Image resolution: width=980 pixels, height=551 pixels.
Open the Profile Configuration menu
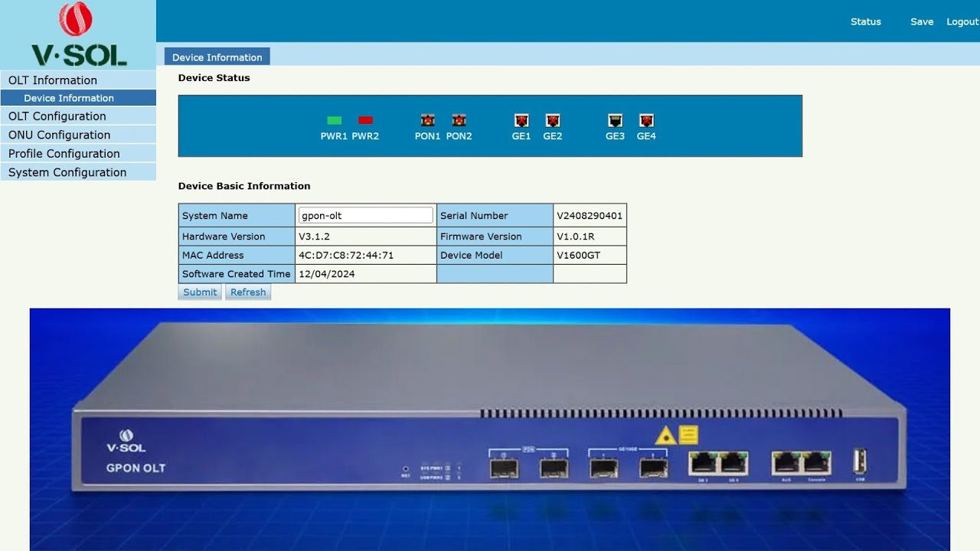[78, 154]
